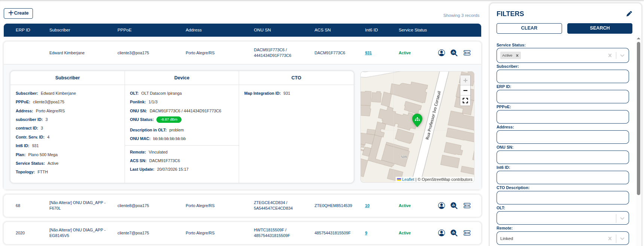This screenshot has width=644, height=246.
Task: Toggle fullscreen view of the map
Action: point(465,101)
